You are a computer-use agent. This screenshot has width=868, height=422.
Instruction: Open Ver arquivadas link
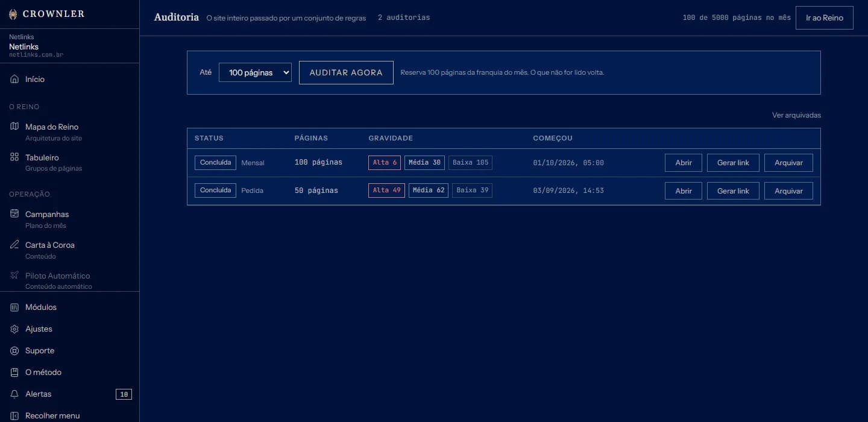pyautogui.click(x=796, y=115)
